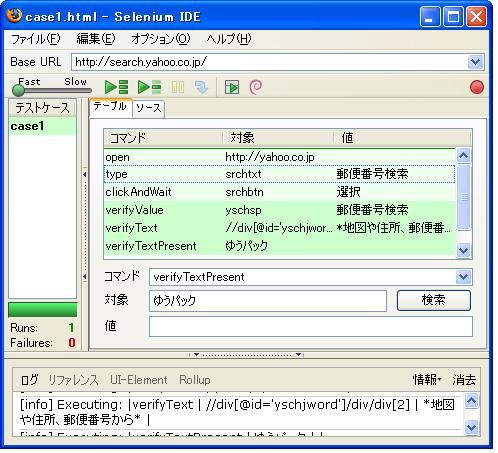This screenshot has width=498, height=453.
Task: Toggle the red record button
Action: [x=477, y=87]
